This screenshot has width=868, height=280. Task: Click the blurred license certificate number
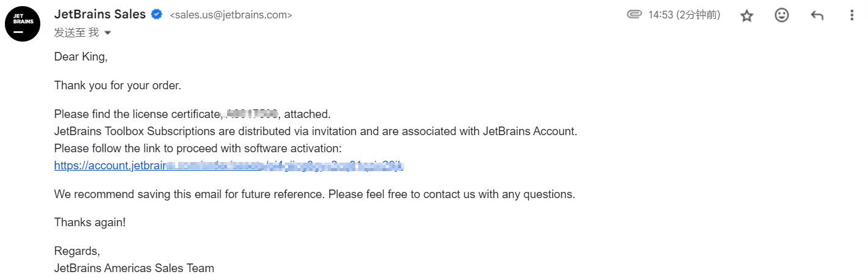click(251, 113)
